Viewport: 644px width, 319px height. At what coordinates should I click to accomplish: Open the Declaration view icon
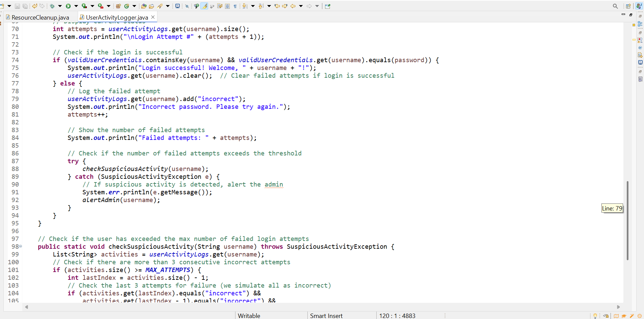point(640,55)
